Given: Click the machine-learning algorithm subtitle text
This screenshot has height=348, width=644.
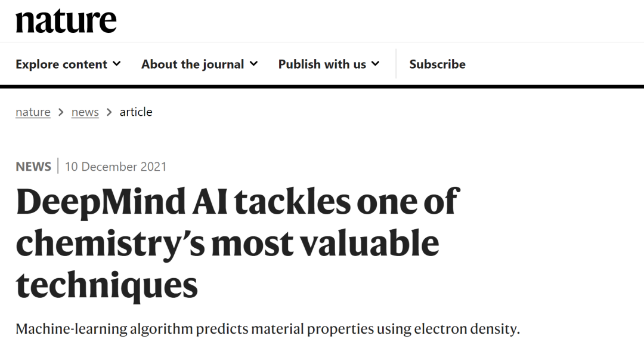Looking at the screenshot, I should click(x=268, y=329).
